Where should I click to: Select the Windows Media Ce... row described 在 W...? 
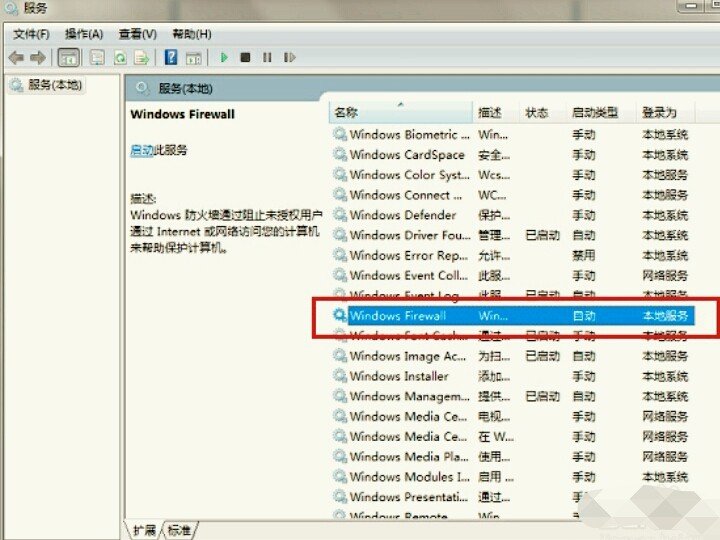click(513, 436)
